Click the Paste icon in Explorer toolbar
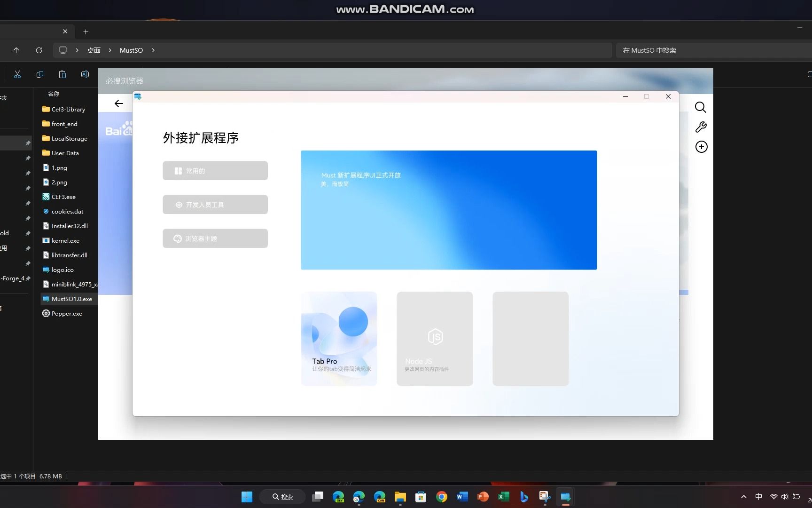This screenshot has width=812, height=508. point(62,74)
